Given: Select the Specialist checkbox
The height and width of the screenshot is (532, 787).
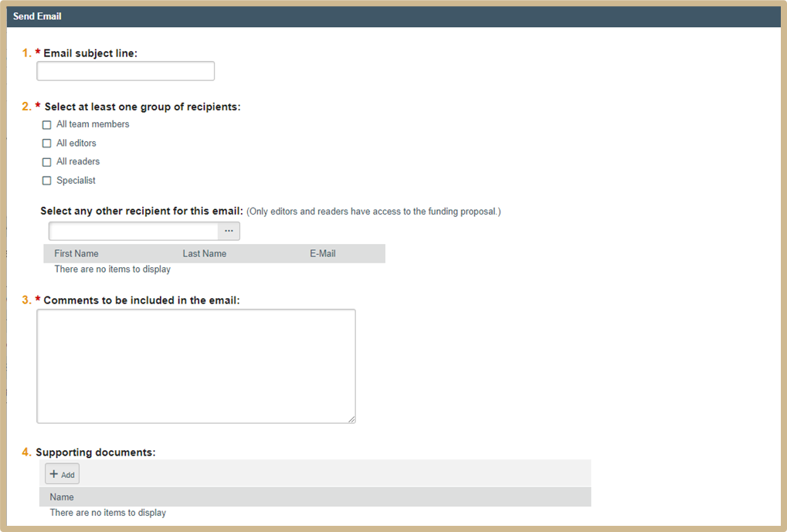Looking at the screenshot, I should [46, 181].
